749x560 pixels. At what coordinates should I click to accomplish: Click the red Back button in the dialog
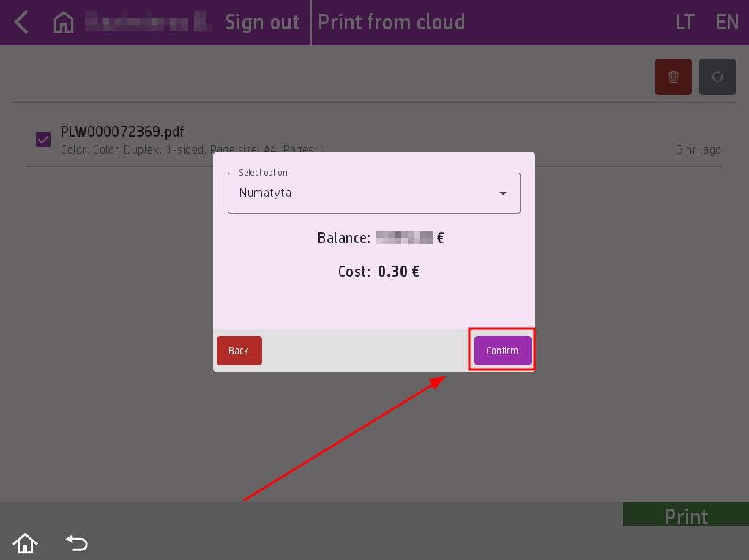239,351
